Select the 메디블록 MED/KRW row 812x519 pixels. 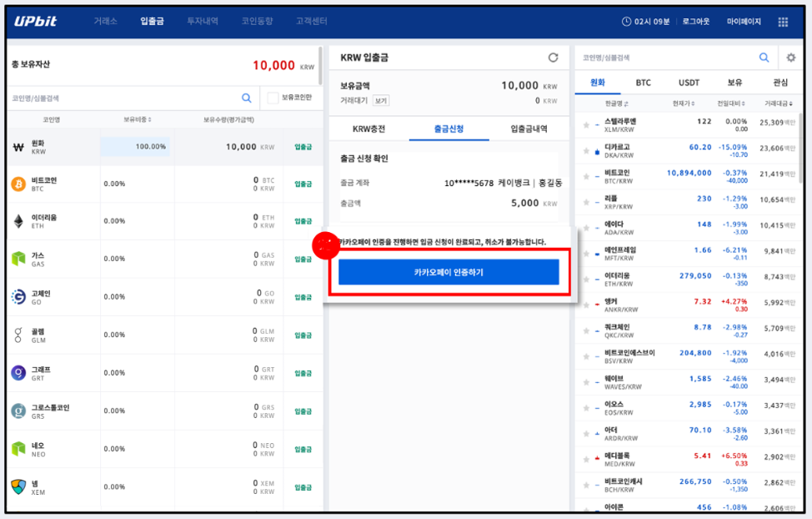(689, 460)
